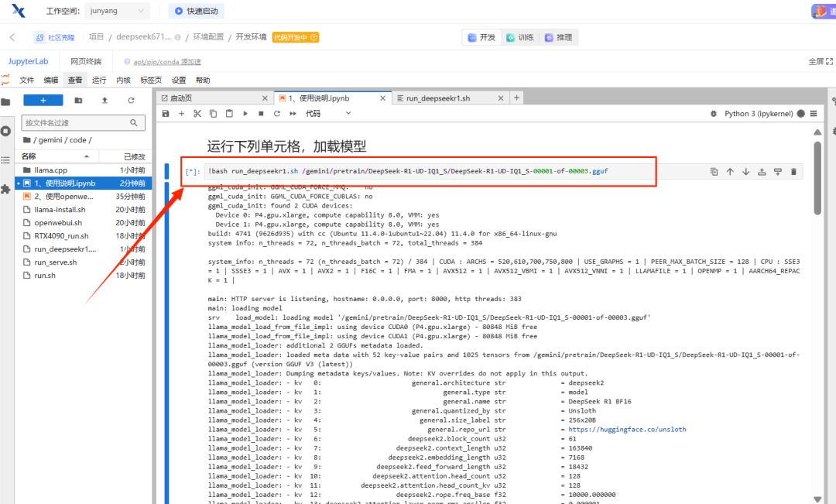Click the blue new launcher plus button

coord(43,101)
